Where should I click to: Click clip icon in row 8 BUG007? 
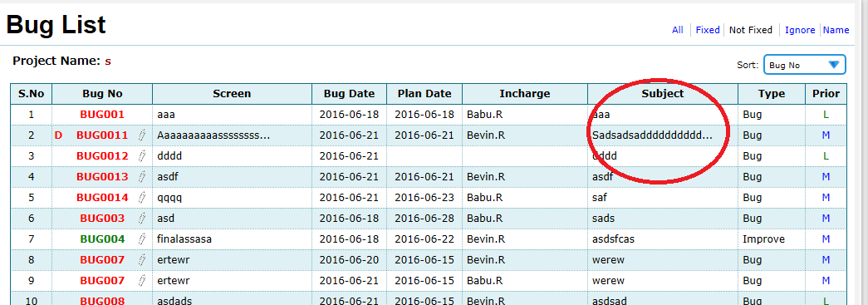tap(142, 259)
